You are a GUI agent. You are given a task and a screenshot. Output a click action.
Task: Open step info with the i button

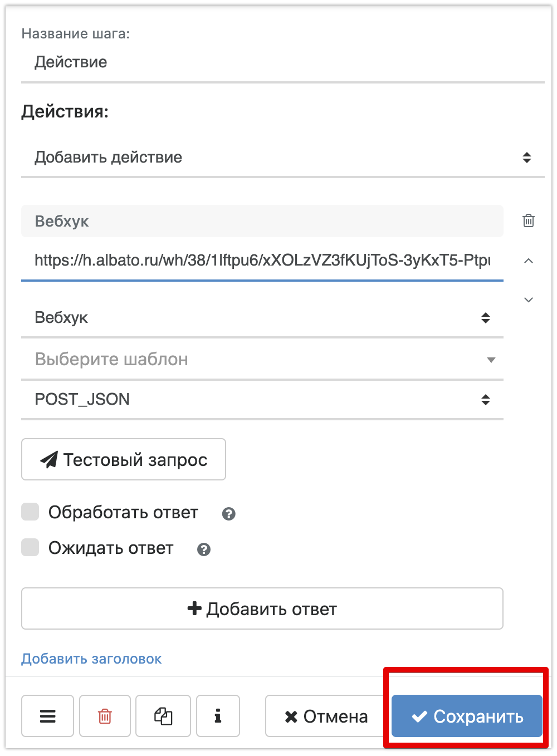[218, 716]
